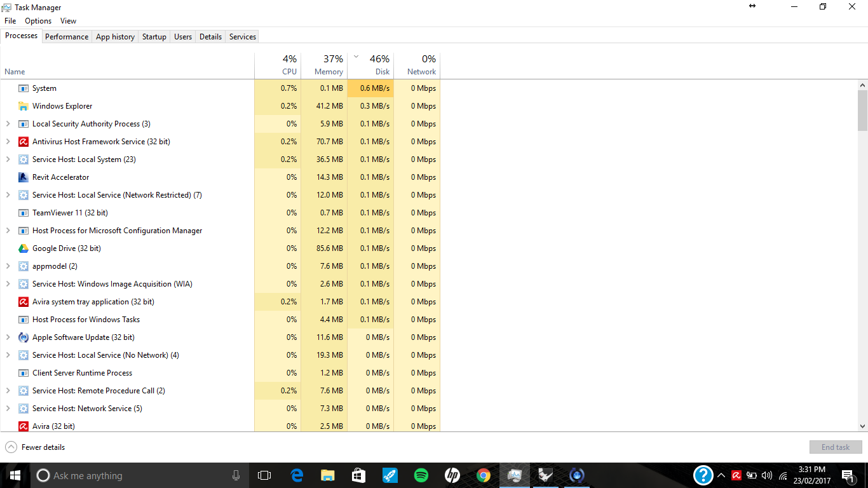Open Task View from the taskbar

264,475
